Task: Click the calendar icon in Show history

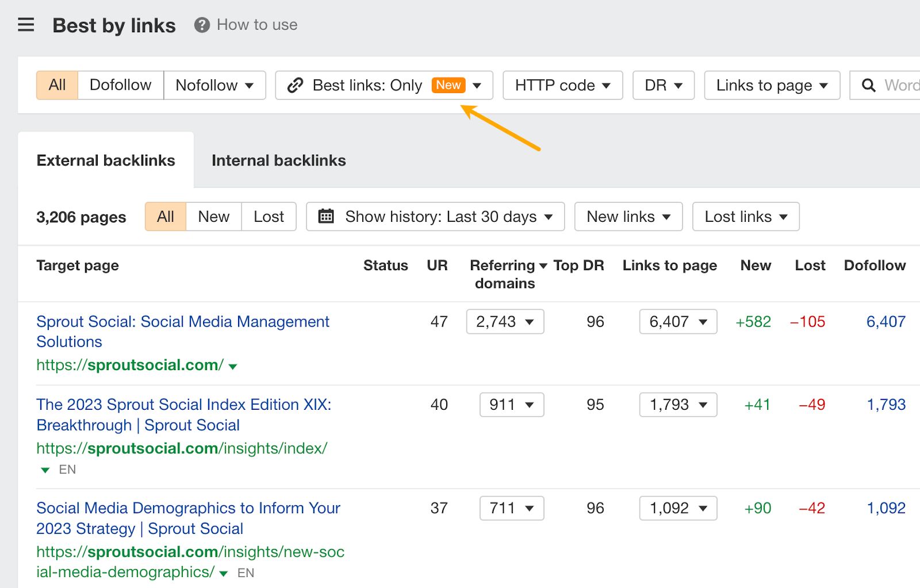Action: (327, 217)
